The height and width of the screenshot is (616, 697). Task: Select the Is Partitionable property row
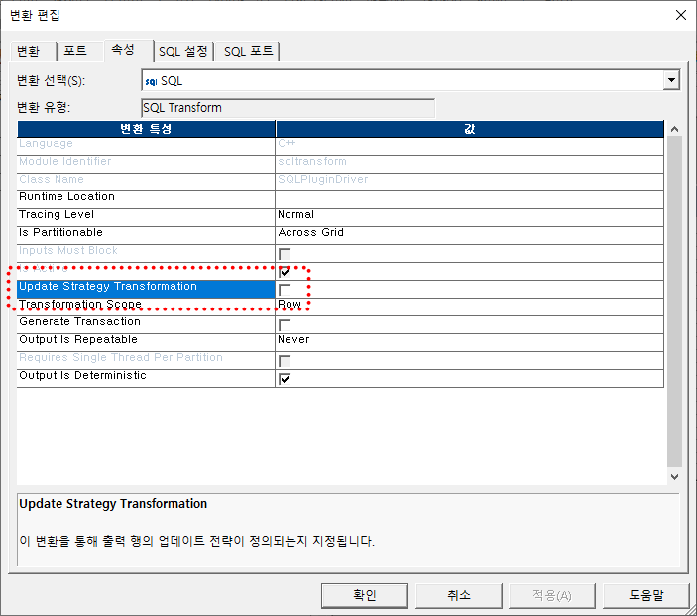click(146, 236)
